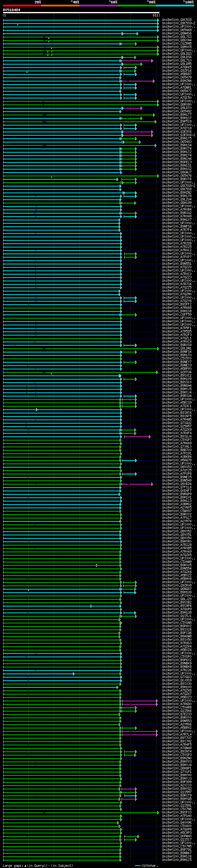This screenshot has width=197, height=868.
Task: Click the AV518484 query name
Action: (x=12, y=10)
